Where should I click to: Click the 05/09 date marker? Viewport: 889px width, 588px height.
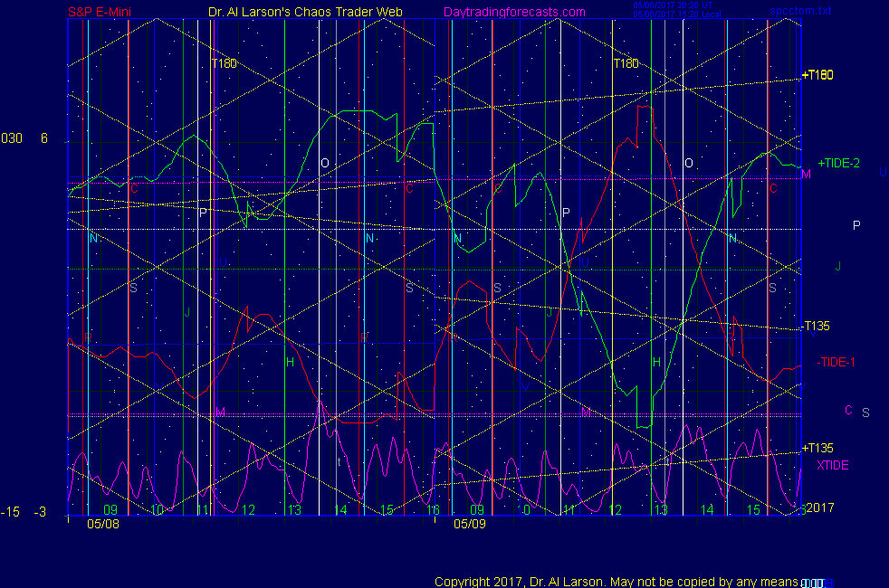tap(470, 523)
